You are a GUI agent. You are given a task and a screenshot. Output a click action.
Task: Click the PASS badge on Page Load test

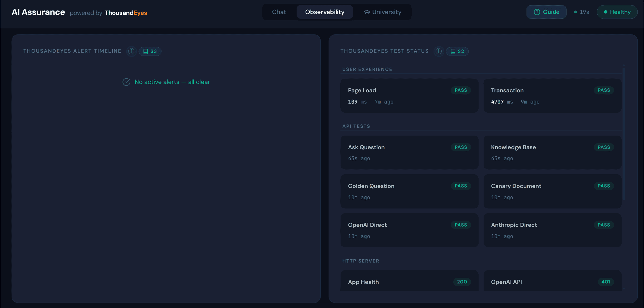461,90
